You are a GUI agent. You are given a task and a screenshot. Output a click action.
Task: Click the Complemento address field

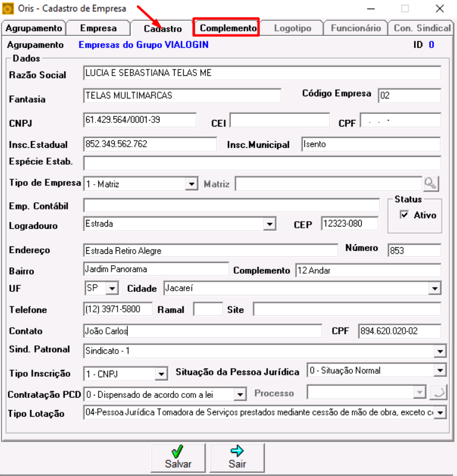point(369,270)
